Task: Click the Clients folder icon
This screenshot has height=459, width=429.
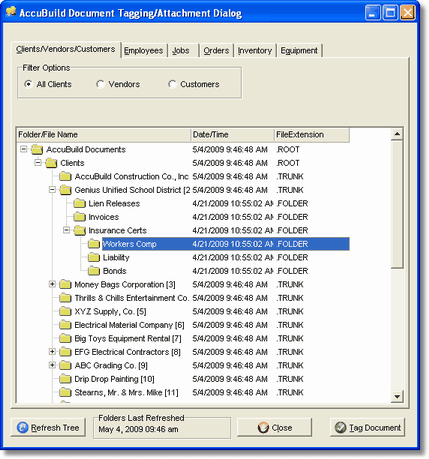Action: pos(51,163)
